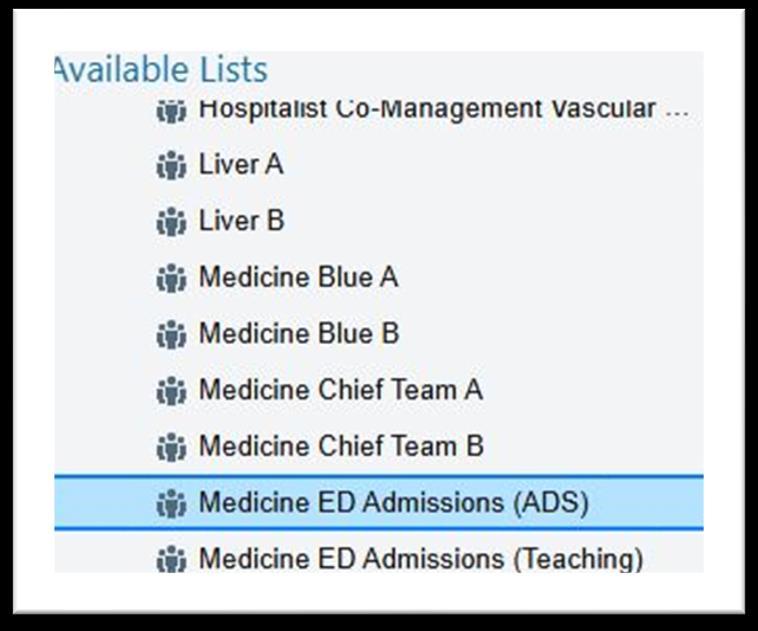Click the truncation ellipsis after Vascular
The height and width of the screenshot is (631, 758).
pos(677,110)
